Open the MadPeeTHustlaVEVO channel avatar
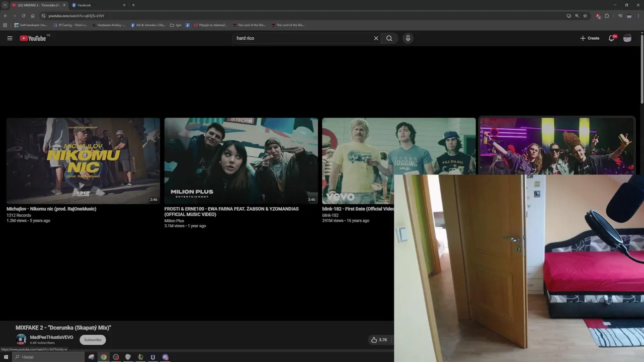The height and width of the screenshot is (362, 644). click(x=21, y=339)
